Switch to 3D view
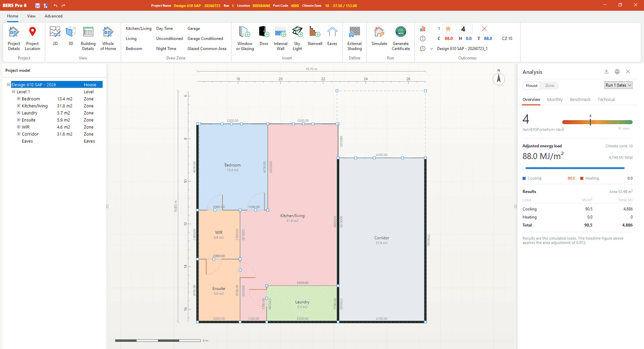 click(x=70, y=36)
